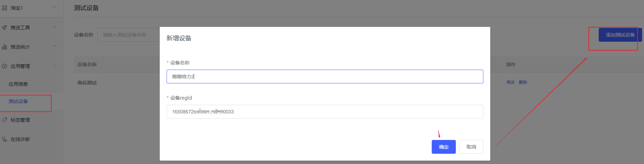Click the 推送统计 bar chart icon
The width and height of the screenshot is (644, 164).
5,47
